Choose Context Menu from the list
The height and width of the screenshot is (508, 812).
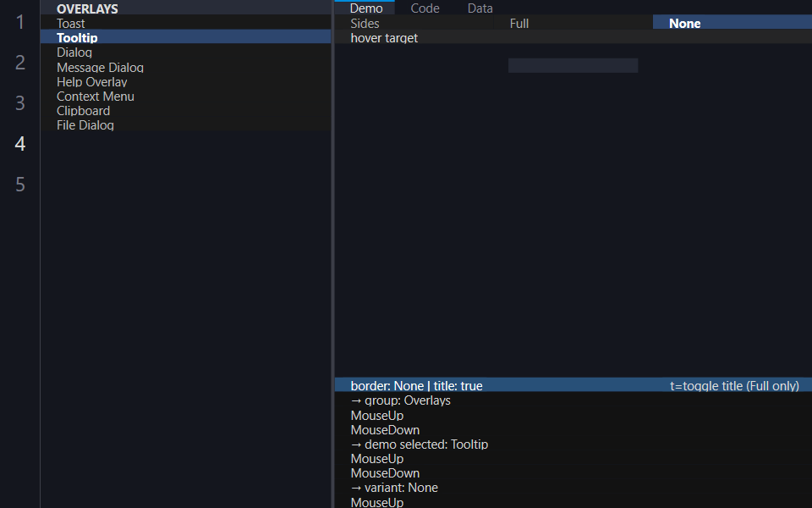(x=185, y=97)
